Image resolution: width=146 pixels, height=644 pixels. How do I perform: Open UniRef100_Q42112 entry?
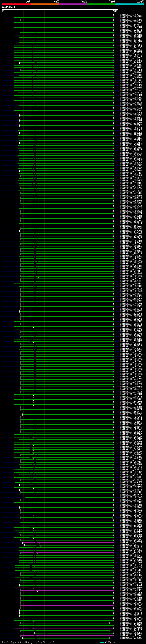(x=131, y=103)
